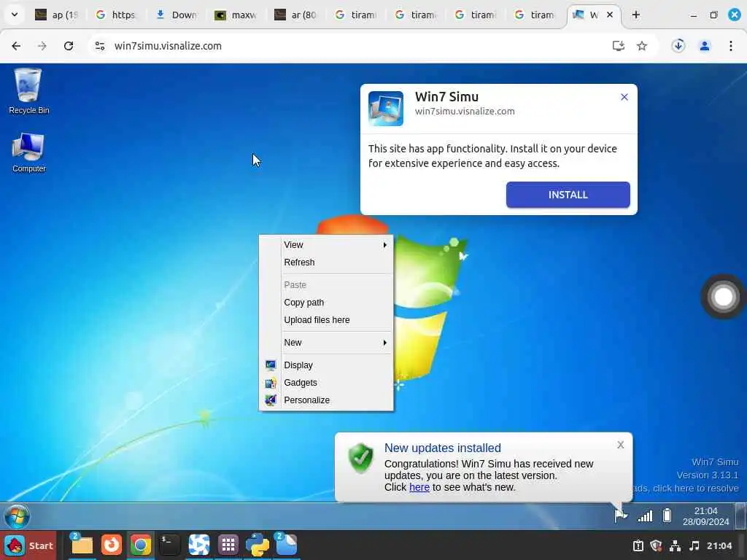The width and height of the screenshot is (747, 560).
Task: Close the Win7 Simu install popup
Action: (624, 97)
